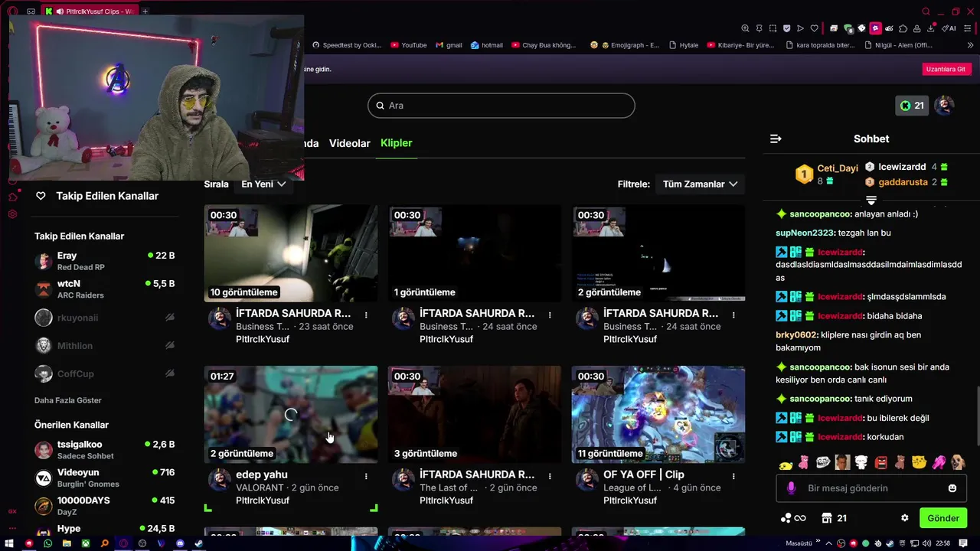Open the Takip Edilen Kanallar heart heading

coord(96,196)
